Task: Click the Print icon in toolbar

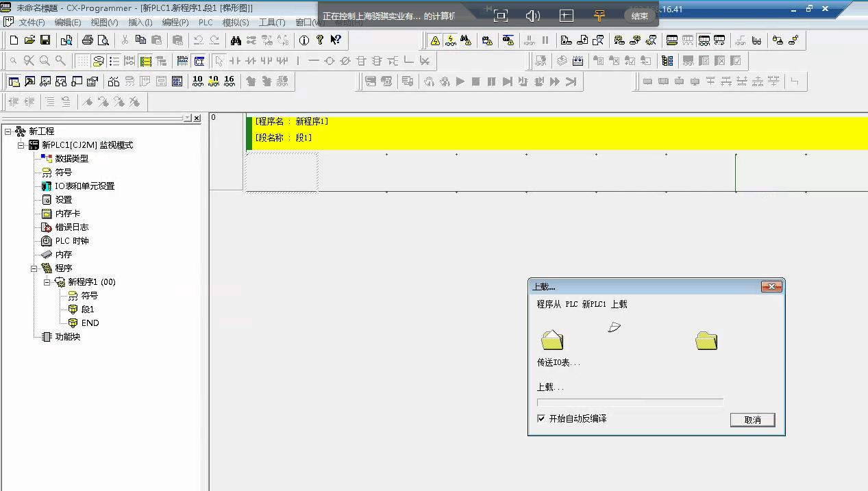Action: tap(87, 40)
